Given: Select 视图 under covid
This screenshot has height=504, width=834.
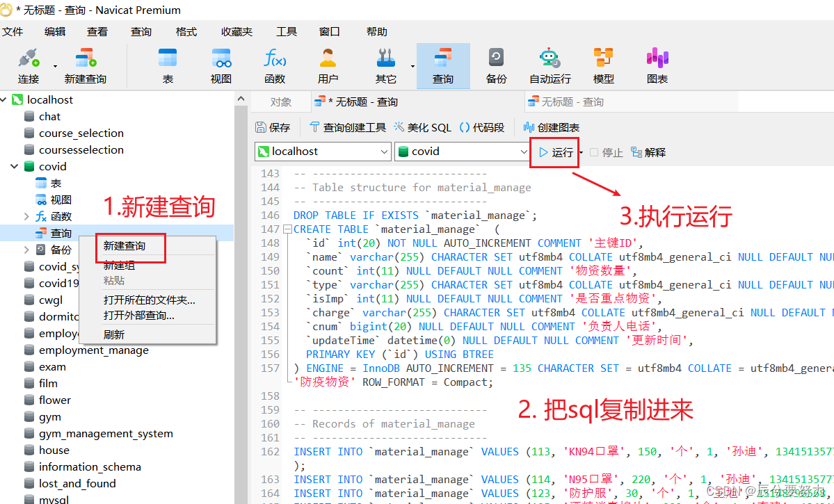Looking at the screenshot, I should (x=61, y=200).
